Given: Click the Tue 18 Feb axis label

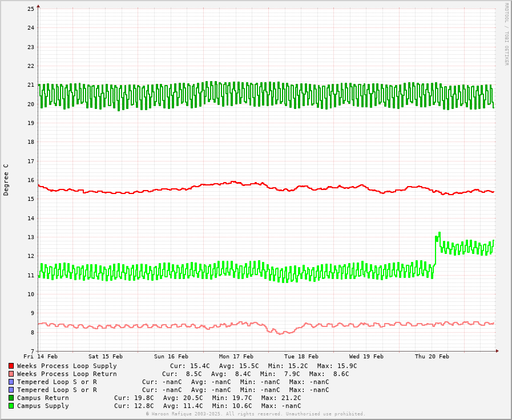Looking at the screenshot, I should (301, 356).
